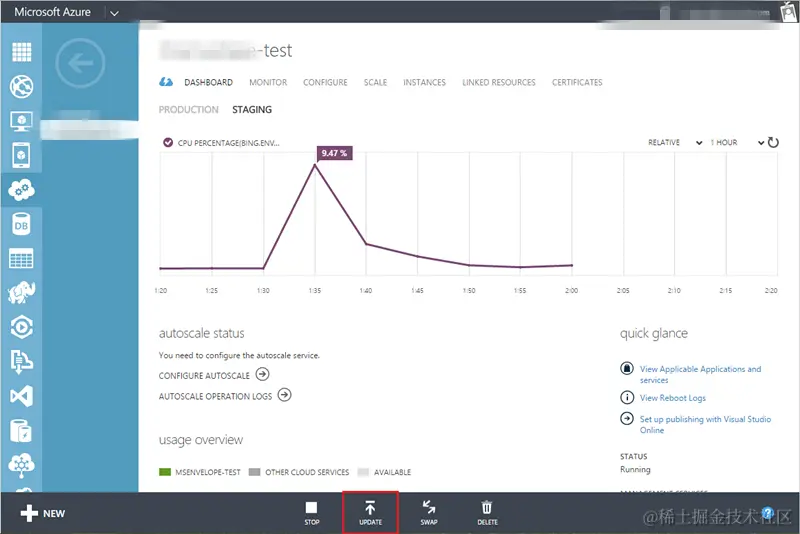Open BizTalk Services sidebar icon
The width and height of the screenshot is (800, 534).
pyautogui.click(x=21, y=465)
